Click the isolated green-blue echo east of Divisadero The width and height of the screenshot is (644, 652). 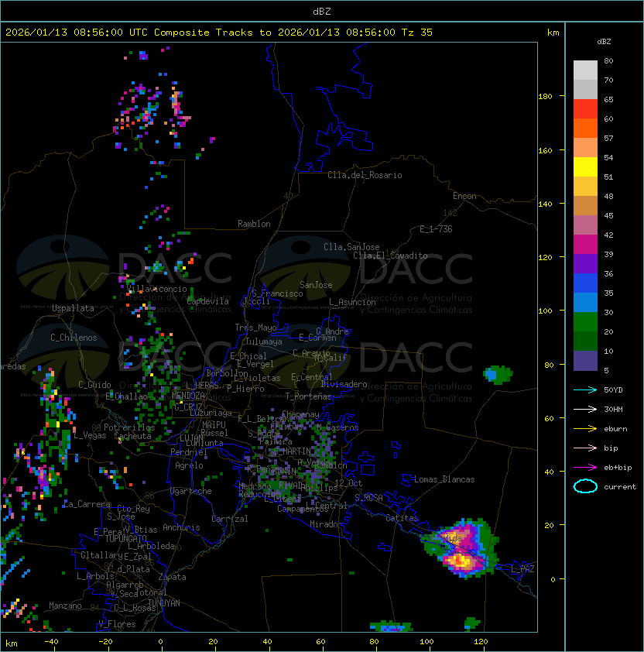[x=498, y=375]
